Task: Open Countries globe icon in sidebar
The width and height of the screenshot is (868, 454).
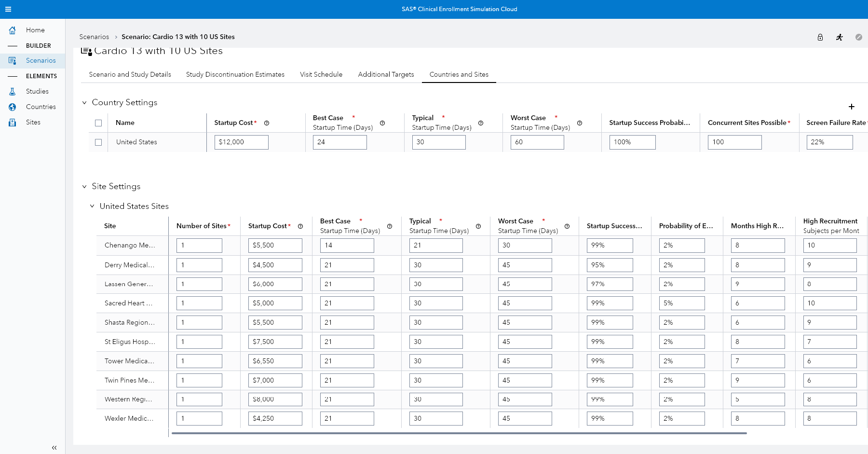Action: click(13, 107)
